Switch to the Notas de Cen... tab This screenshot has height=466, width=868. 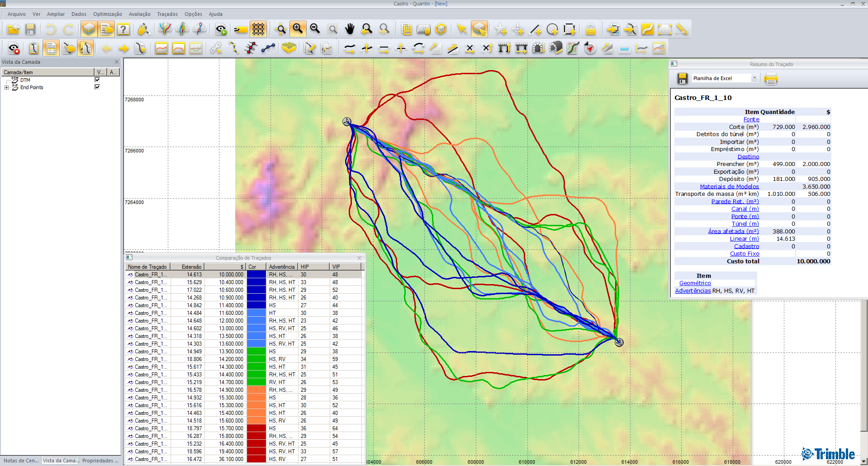click(21, 461)
